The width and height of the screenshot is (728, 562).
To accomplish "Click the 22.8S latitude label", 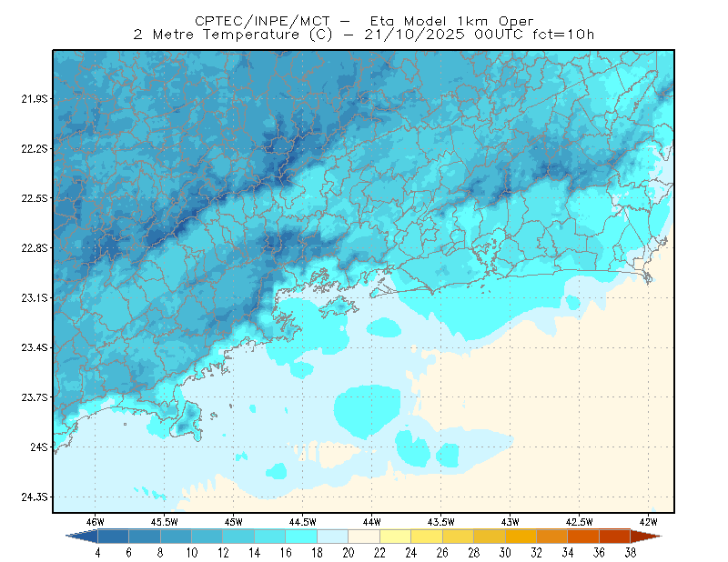I will click(x=34, y=248).
